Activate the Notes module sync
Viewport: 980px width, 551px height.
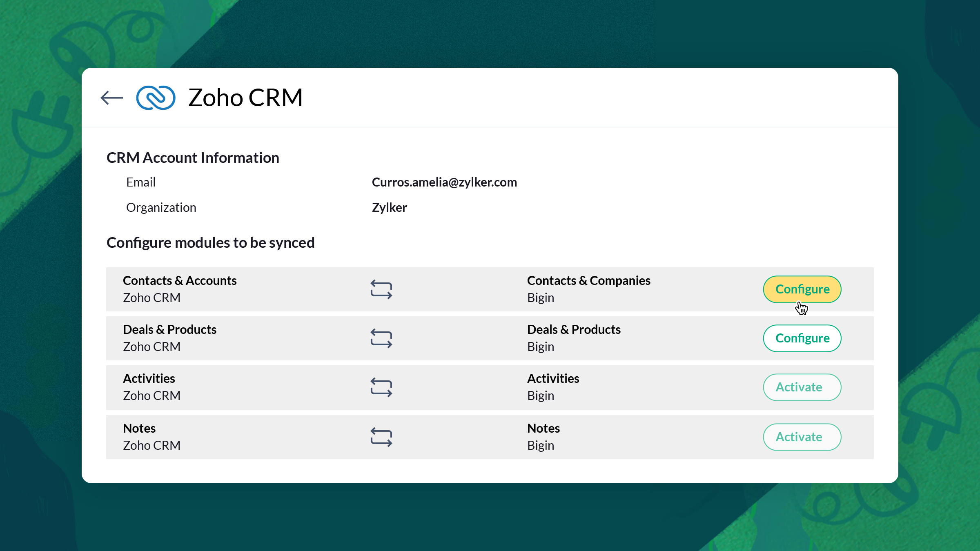802,437
